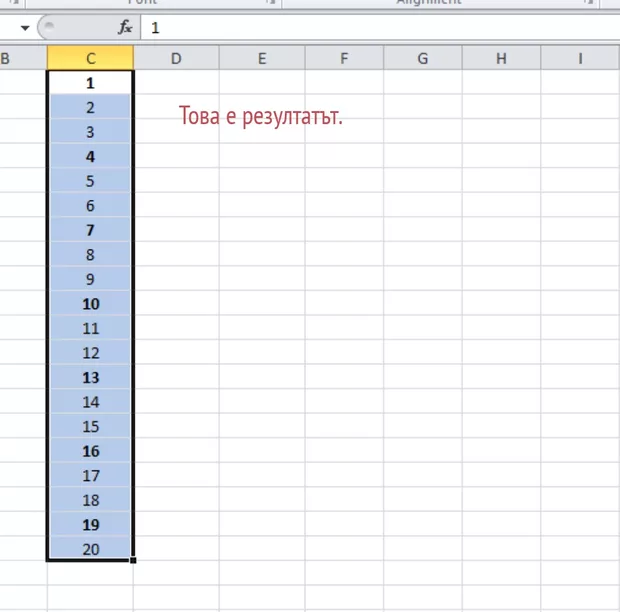Select column E header
The height and width of the screenshot is (612, 620).
click(262, 58)
